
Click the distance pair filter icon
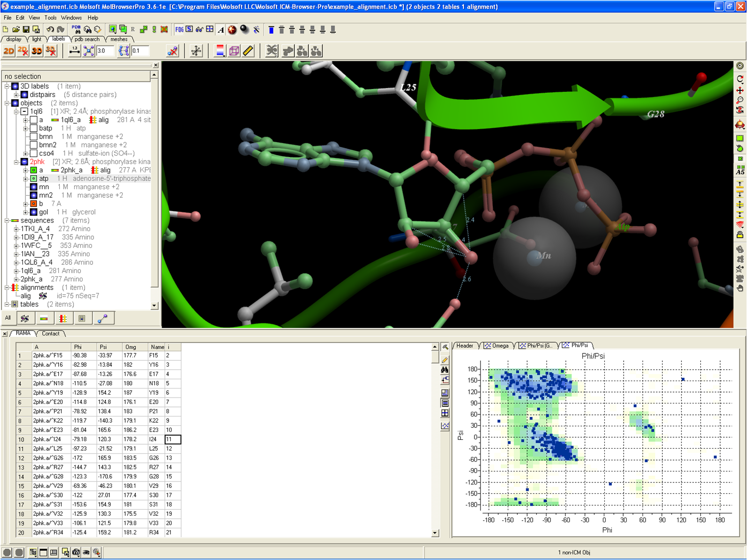tap(102, 319)
